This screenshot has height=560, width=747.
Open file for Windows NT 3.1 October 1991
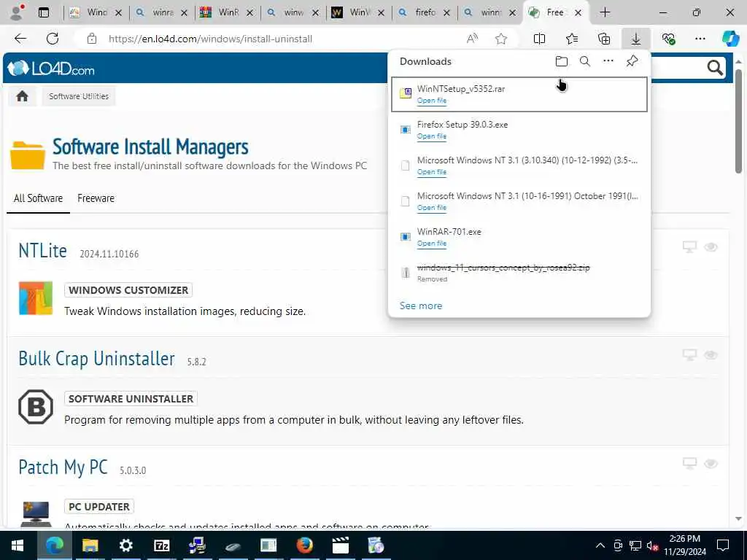click(x=432, y=208)
